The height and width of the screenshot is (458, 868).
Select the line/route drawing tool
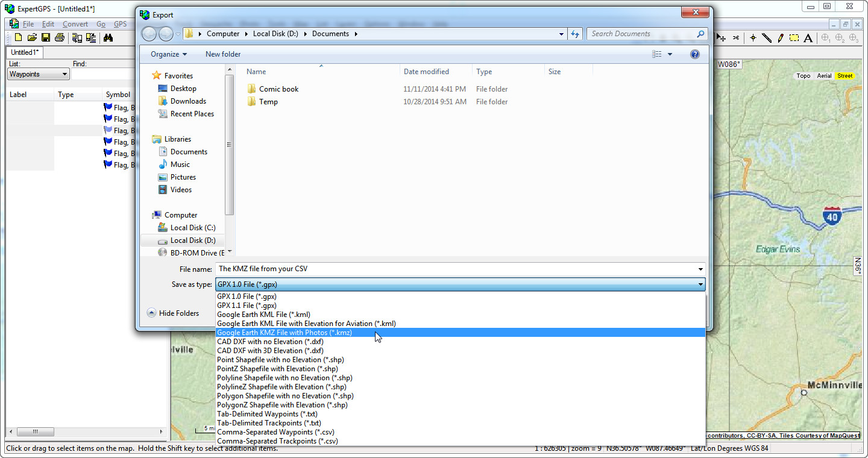[767, 38]
